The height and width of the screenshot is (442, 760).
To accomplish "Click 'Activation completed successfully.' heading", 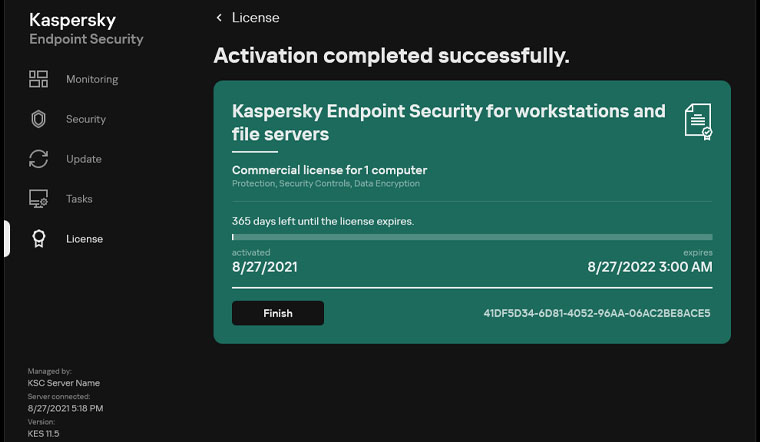I will click(x=391, y=55).
